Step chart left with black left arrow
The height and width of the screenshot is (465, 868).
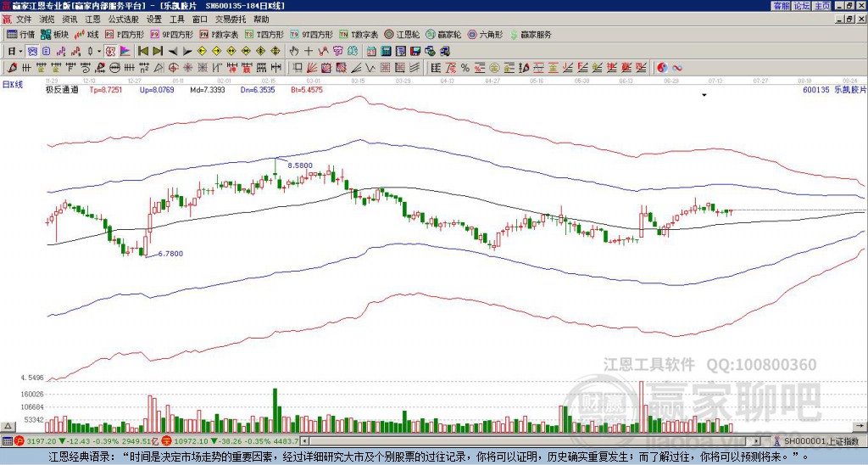coord(173,52)
